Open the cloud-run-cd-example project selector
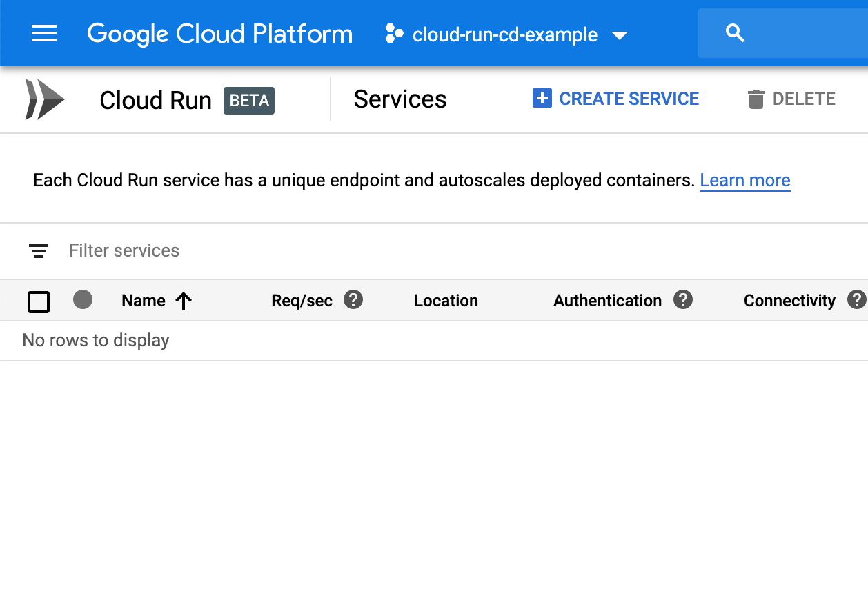Image resolution: width=868 pixels, height=596 pixels. point(506,34)
